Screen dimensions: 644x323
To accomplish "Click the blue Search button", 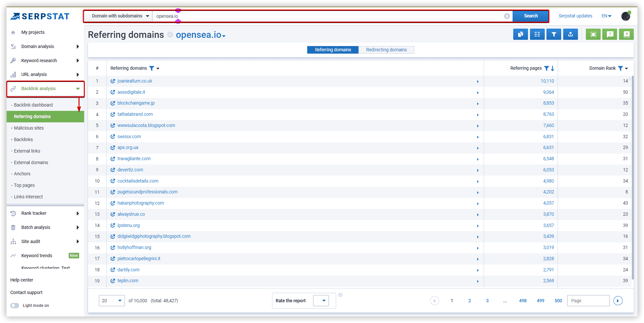I will click(x=531, y=16).
